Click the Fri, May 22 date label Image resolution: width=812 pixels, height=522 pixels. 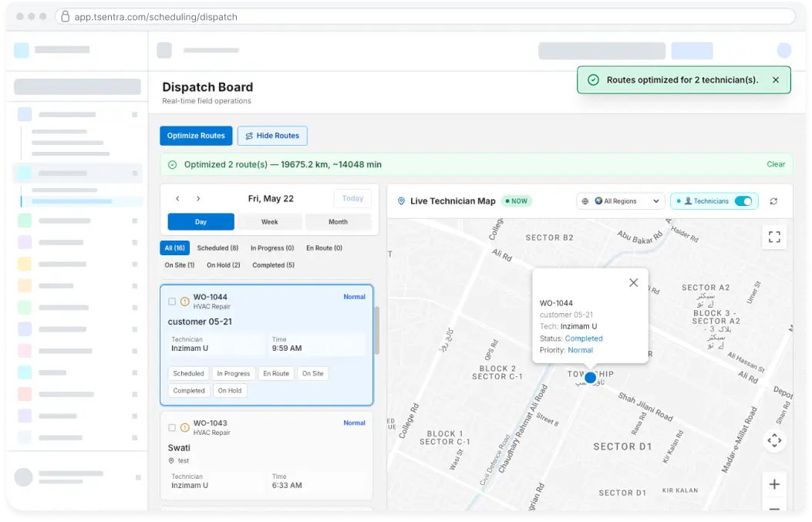(x=271, y=198)
